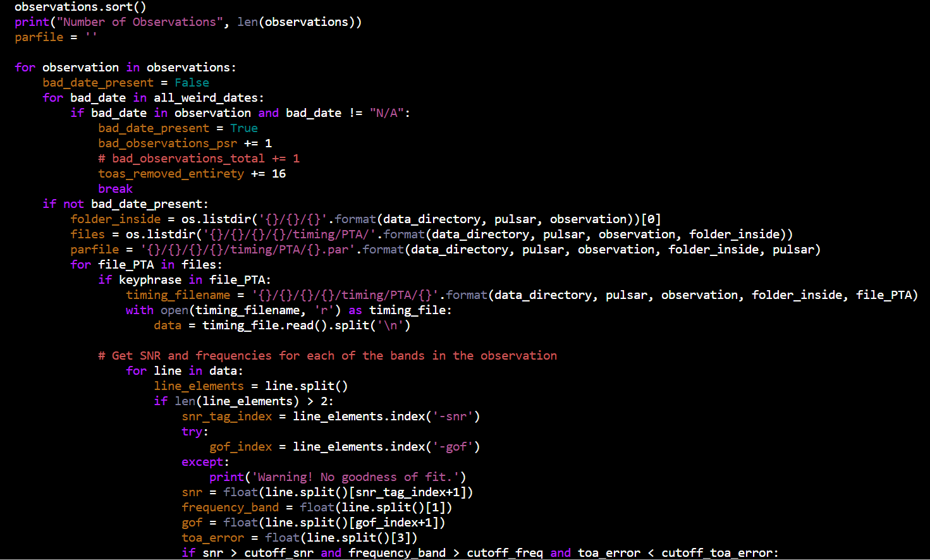Click 'for bad_date in all_weird_dates:' line
The width and height of the screenshot is (930, 560).
(x=153, y=98)
